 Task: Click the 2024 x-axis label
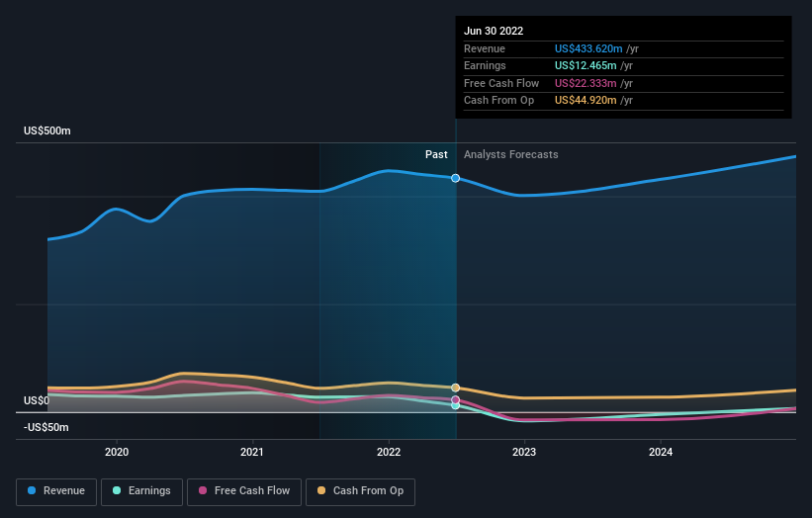pyautogui.click(x=661, y=452)
